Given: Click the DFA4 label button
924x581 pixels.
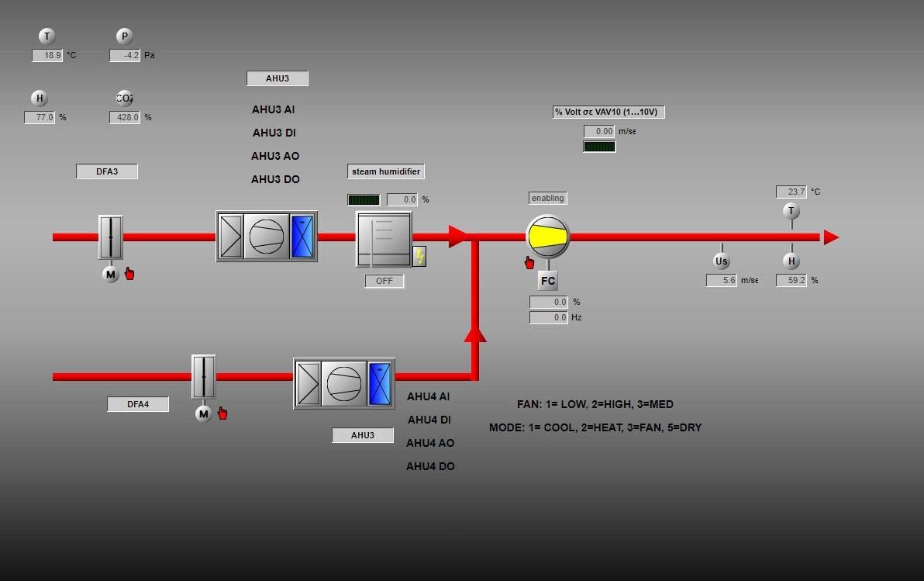Looking at the screenshot, I should click(138, 404).
